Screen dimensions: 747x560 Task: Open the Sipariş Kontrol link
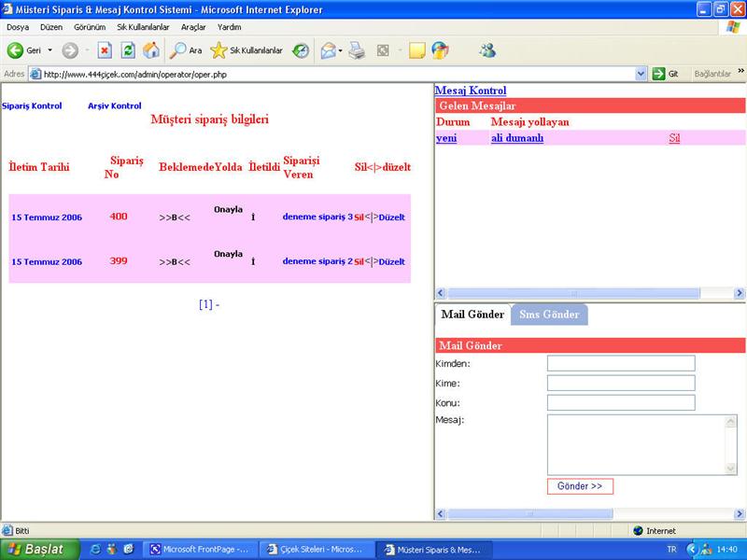pyautogui.click(x=32, y=105)
